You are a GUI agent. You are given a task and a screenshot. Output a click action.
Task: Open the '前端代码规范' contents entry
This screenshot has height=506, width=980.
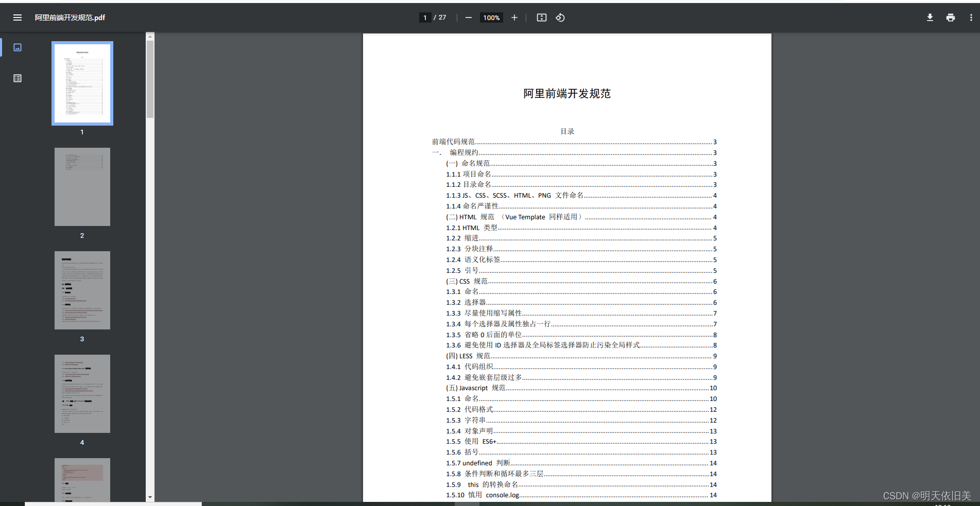[574, 142]
